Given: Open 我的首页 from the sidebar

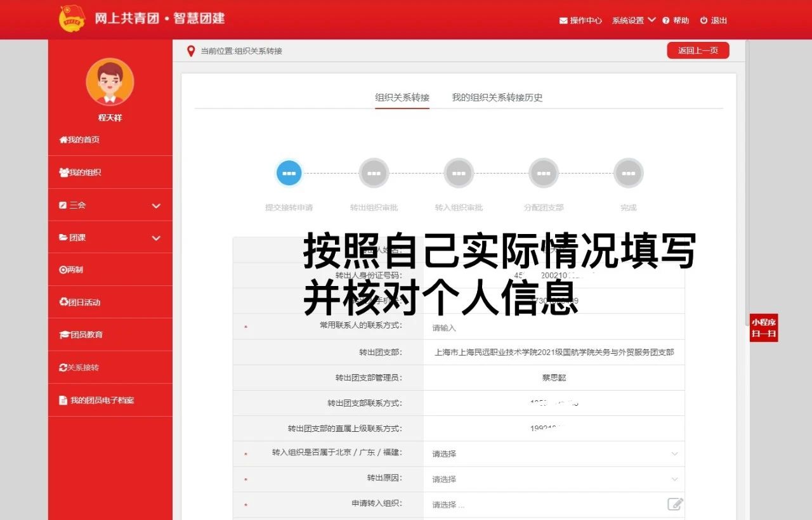Looking at the screenshot, I should coord(80,140).
